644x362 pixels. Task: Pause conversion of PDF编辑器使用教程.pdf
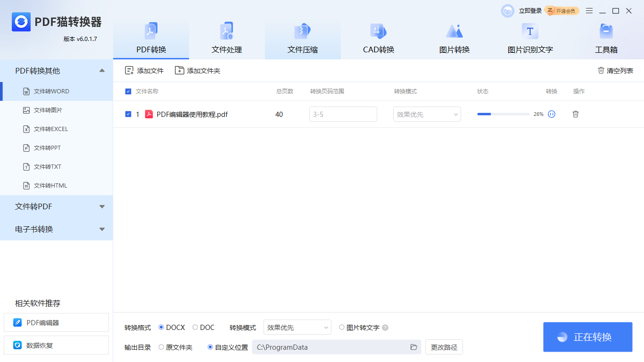point(552,114)
